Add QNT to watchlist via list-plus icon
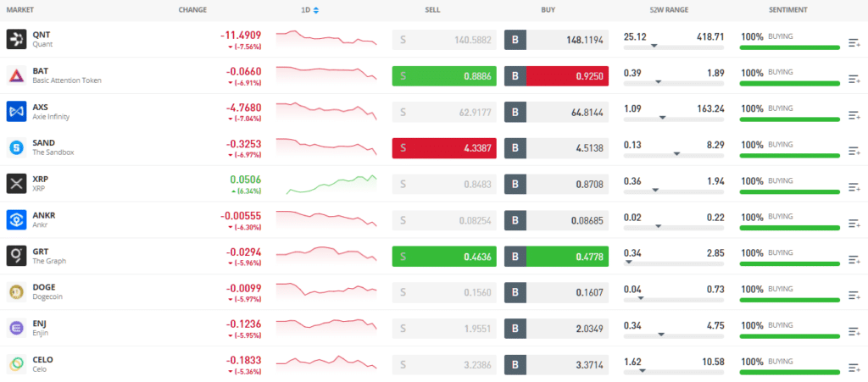868x382 pixels. [854, 42]
